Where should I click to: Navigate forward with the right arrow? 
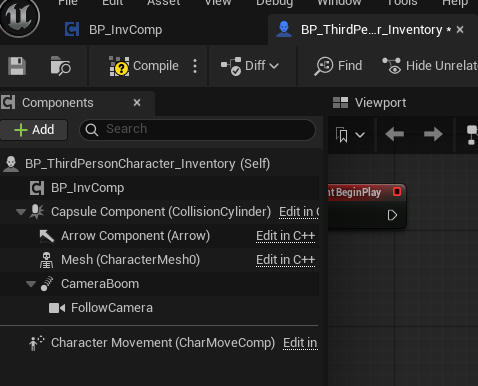433,135
